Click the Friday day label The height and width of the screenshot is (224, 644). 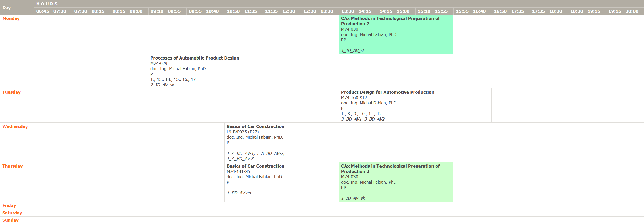click(x=9, y=205)
